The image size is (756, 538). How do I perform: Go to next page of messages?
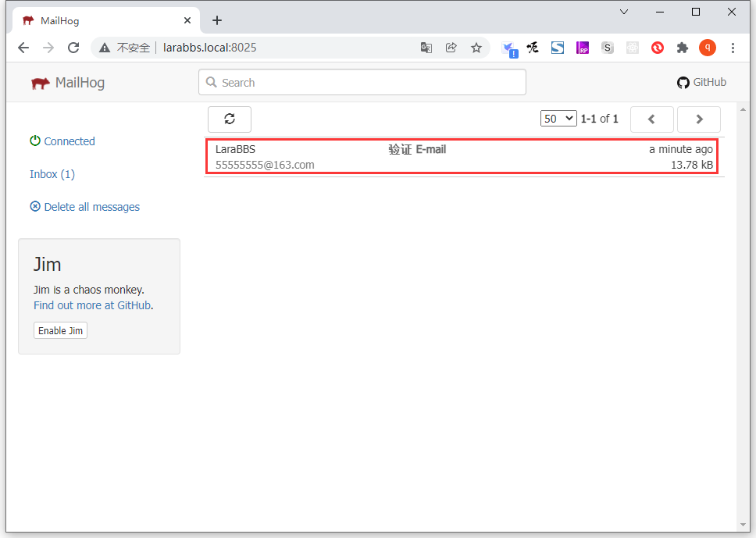pyautogui.click(x=699, y=119)
